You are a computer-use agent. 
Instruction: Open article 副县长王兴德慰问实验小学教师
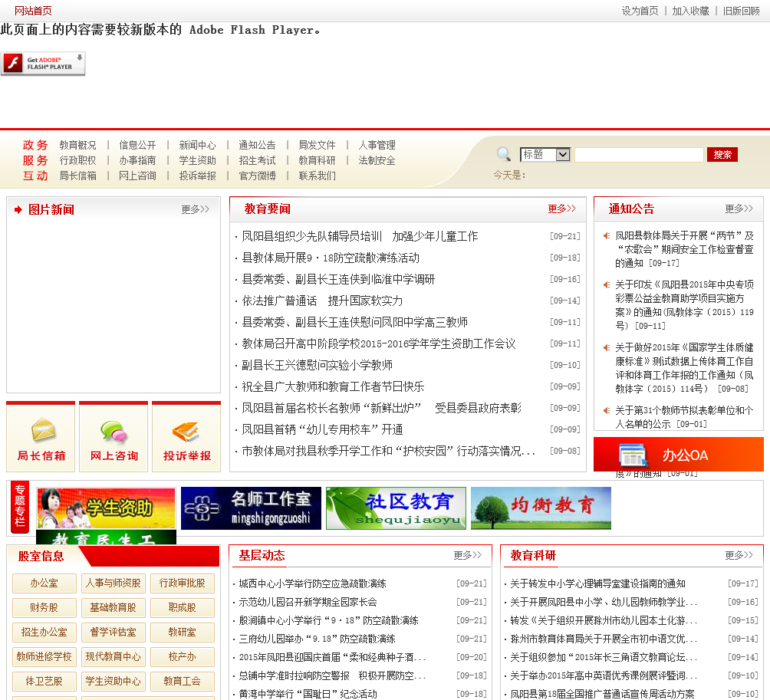(317, 365)
